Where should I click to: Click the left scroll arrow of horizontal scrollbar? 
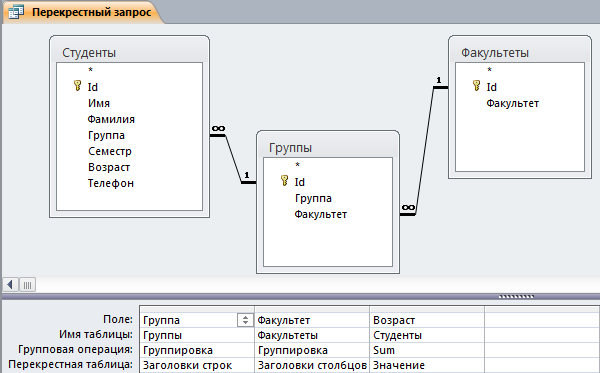(10, 285)
